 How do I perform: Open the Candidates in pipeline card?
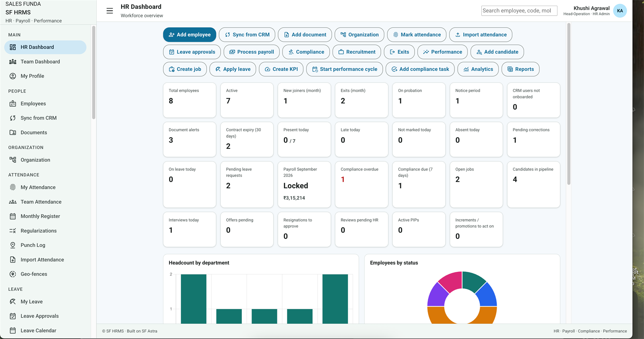tap(534, 185)
